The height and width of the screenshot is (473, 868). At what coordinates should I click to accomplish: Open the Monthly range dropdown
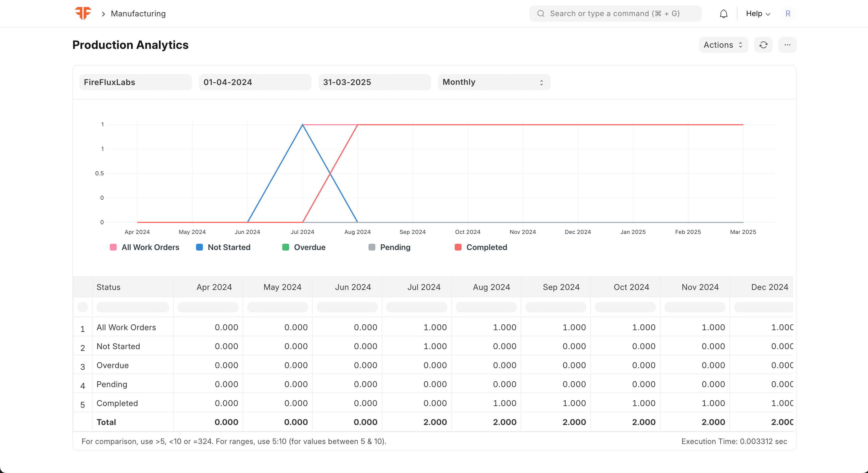[494, 82]
